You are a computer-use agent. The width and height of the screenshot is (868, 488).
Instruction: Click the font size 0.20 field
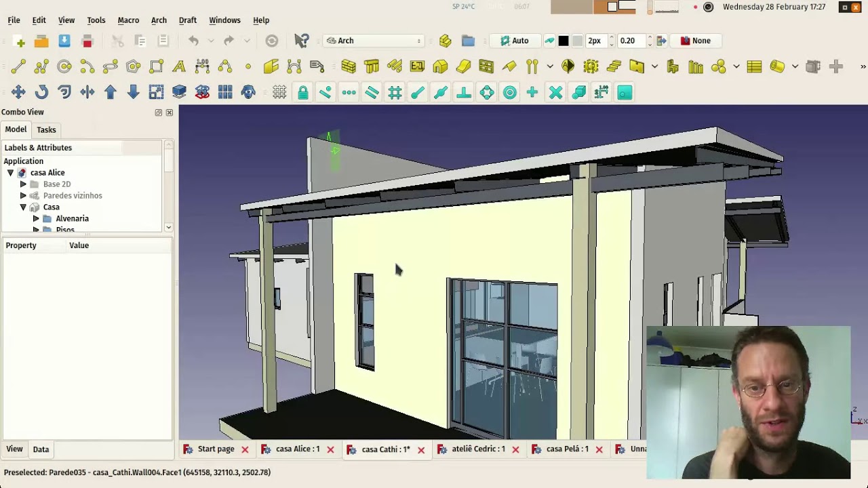(631, 41)
